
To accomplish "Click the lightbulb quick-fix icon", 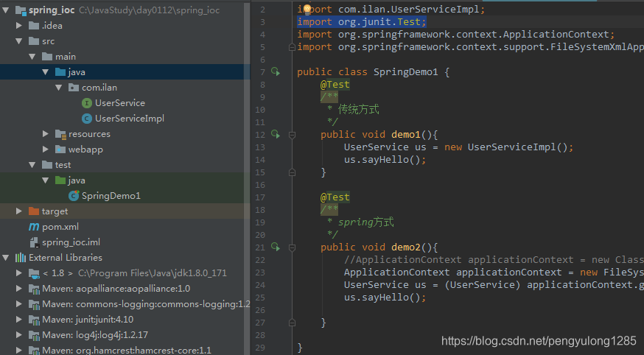I will [x=307, y=9].
